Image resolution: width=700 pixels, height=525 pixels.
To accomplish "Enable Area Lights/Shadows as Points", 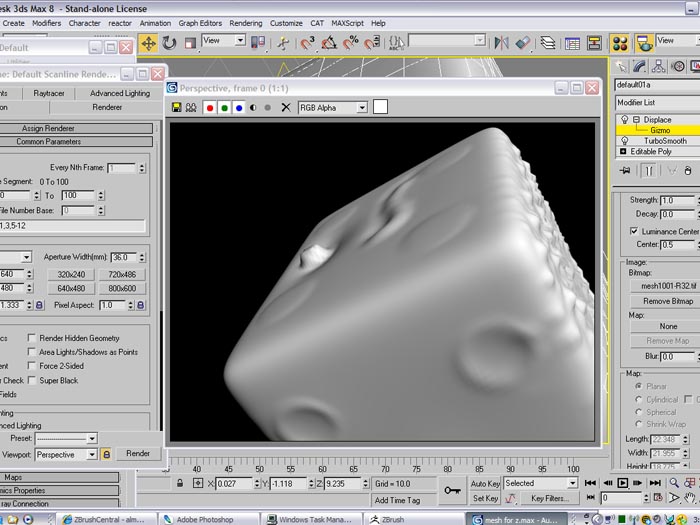I will [32, 351].
